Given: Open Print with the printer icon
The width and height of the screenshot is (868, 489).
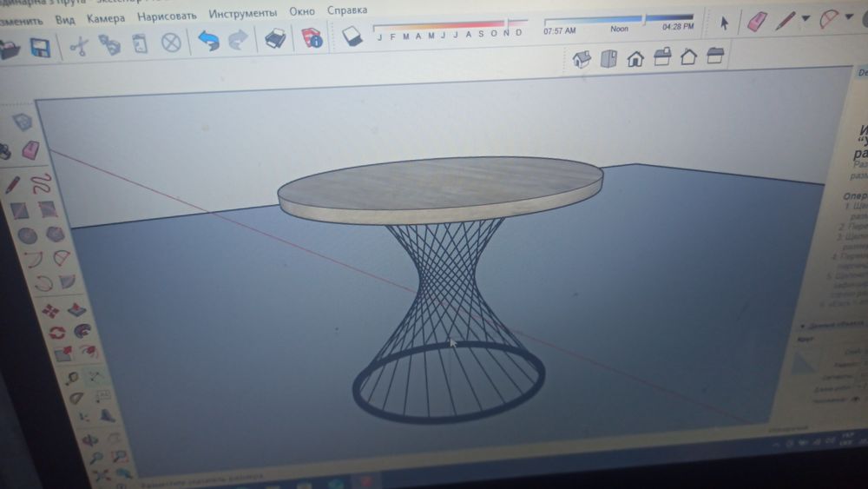Looking at the screenshot, I should coord(275,39).
